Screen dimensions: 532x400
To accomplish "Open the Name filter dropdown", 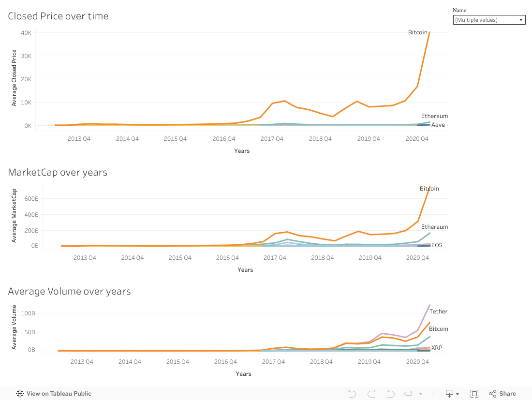I will 489,20.
